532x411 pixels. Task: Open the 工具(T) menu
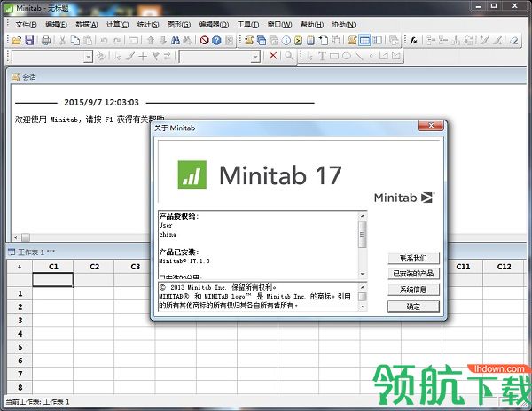tap(248, 25)
